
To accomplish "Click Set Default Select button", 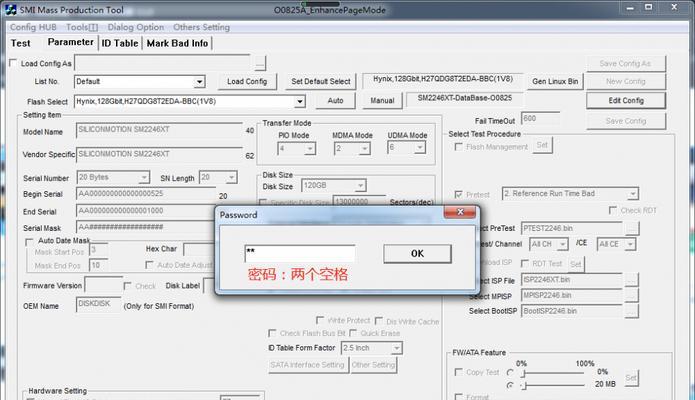I will click(320, 82).
